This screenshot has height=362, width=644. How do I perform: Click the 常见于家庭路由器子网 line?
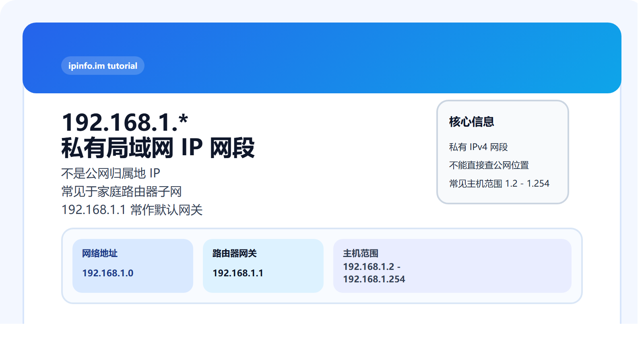click(x=122, y=191)
